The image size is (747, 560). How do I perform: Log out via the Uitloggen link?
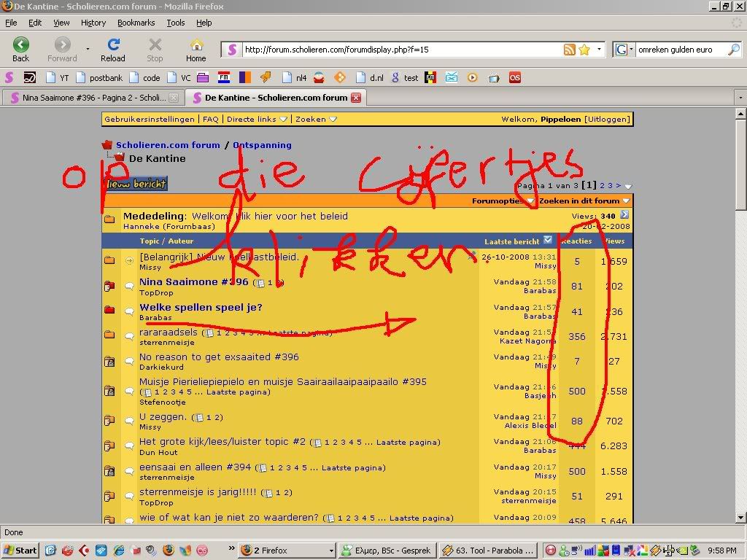pos(608,119)
